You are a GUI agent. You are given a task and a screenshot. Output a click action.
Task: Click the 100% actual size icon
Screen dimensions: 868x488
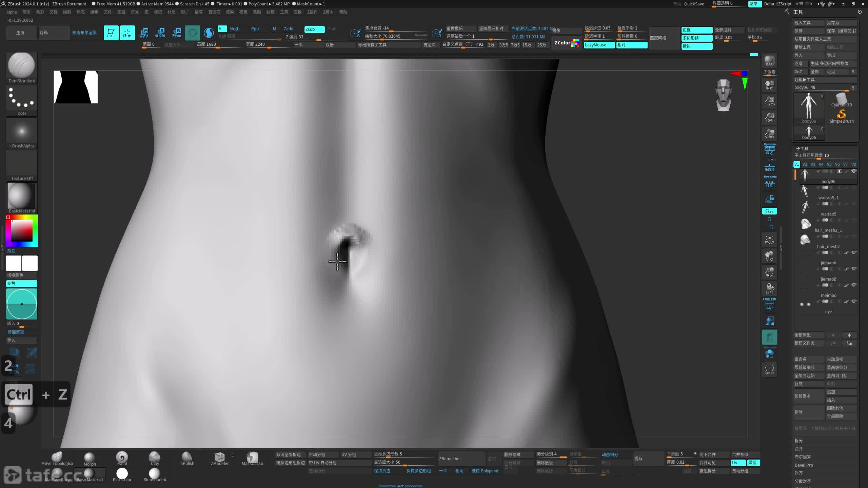(769, 117)
